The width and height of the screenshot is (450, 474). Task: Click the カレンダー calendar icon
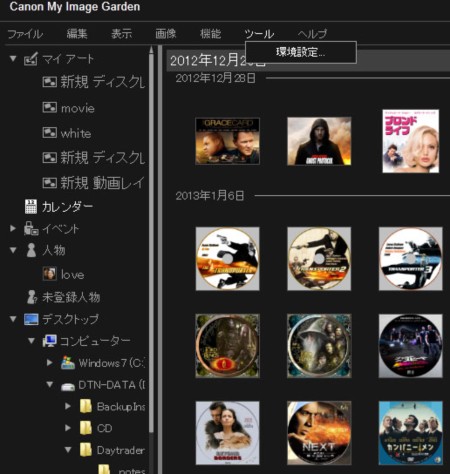(31, 207)
